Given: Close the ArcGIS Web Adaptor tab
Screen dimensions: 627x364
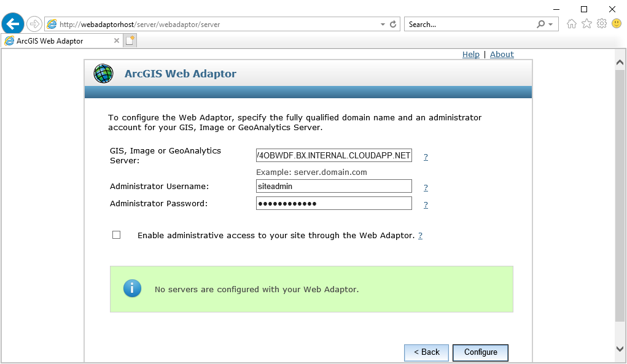Looking at the screenshot, I should 116,41.
